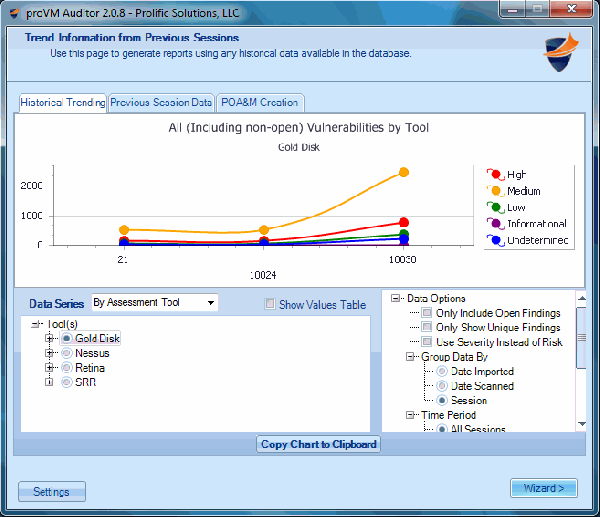Group data by Date Imported
Screen dimensions: 600x517
(x=442, y=371)
